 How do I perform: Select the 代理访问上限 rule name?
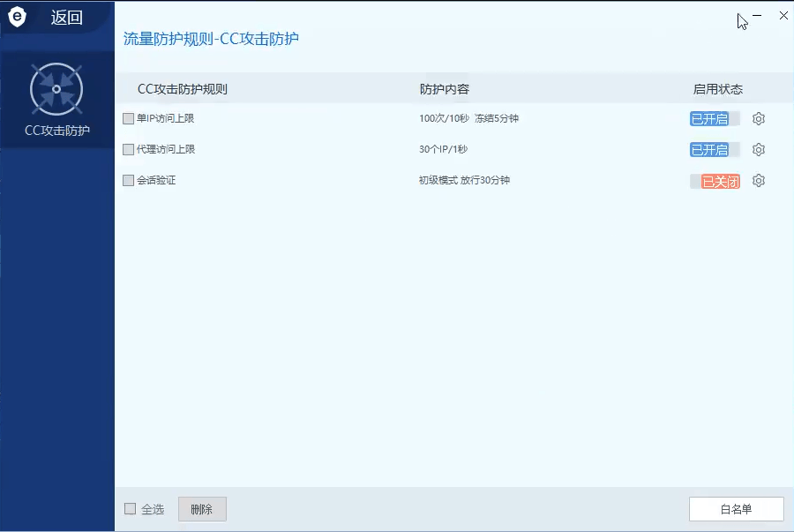coord(166,149)
